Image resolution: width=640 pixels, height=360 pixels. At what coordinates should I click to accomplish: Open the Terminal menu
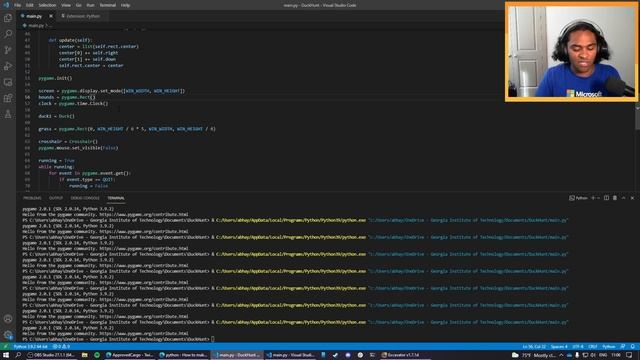click(108, 5)
